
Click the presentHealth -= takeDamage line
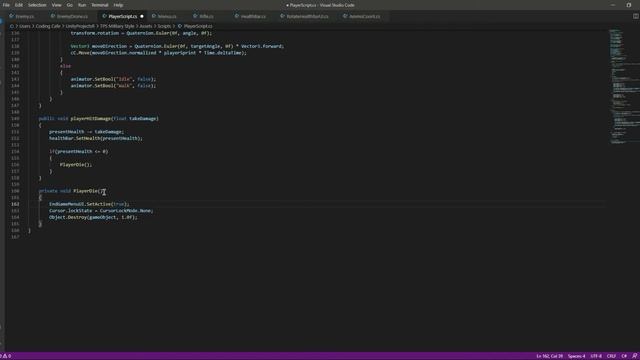coord(87,132)
